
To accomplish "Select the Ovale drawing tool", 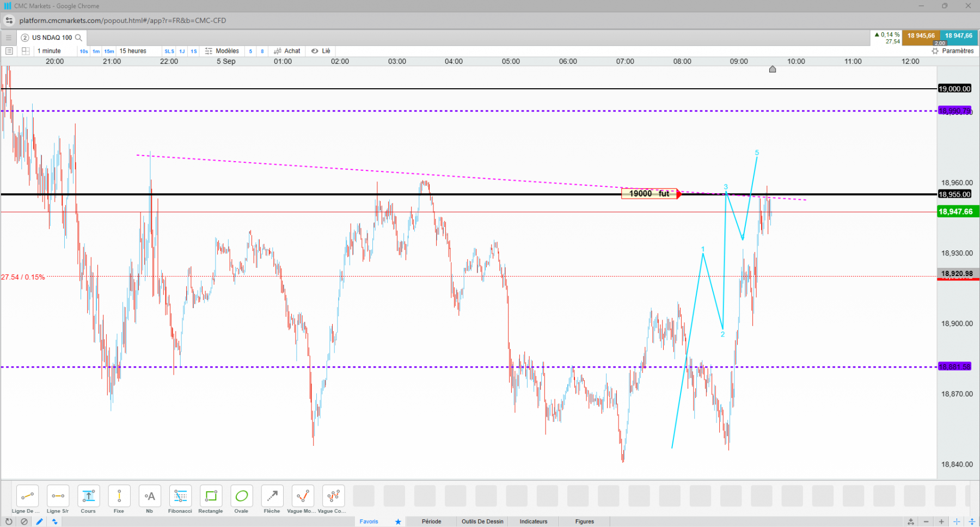I will [x=241, y=496].
